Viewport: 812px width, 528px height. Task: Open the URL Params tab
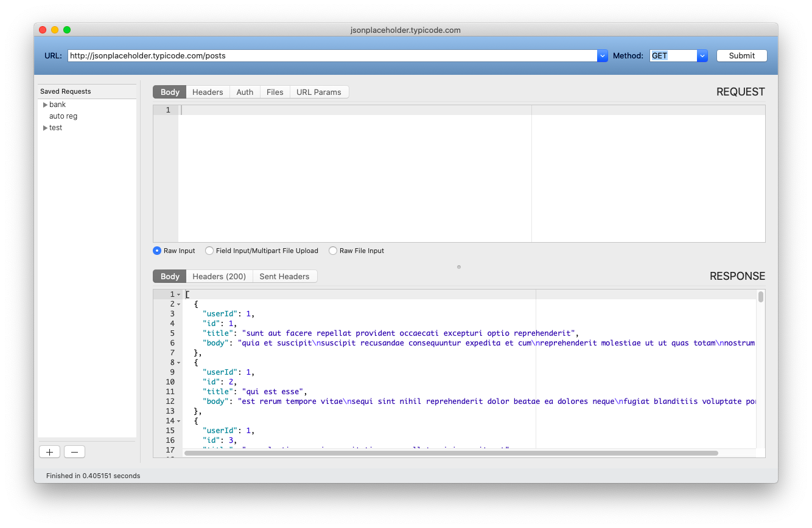click(x=319, y=92)
